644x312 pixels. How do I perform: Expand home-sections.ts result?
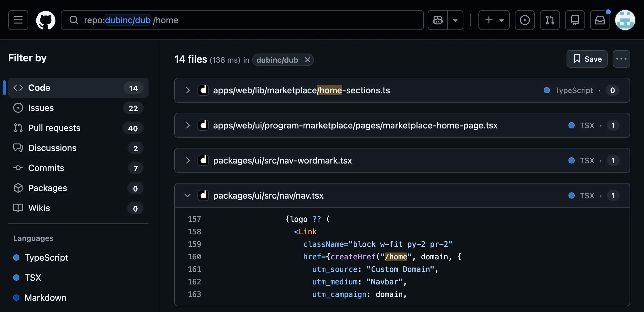click(187, 90)
